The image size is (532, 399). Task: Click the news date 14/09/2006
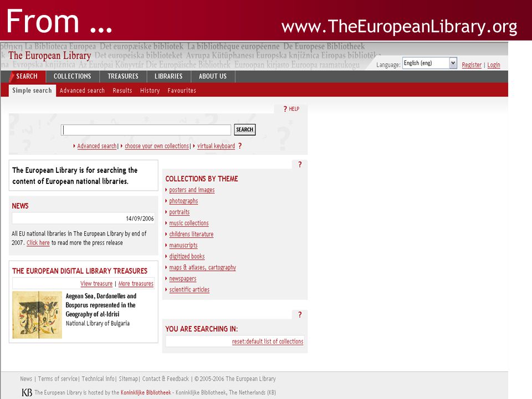[140, 218]
